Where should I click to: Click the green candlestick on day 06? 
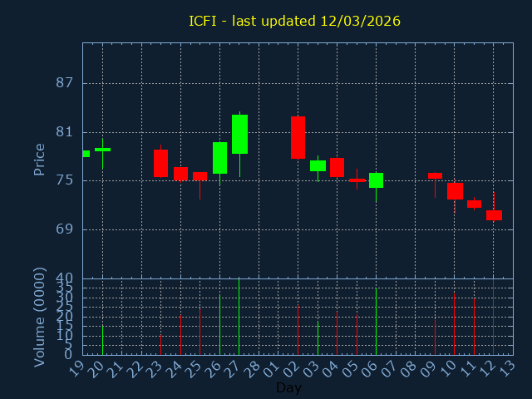[x=376, y=180]
